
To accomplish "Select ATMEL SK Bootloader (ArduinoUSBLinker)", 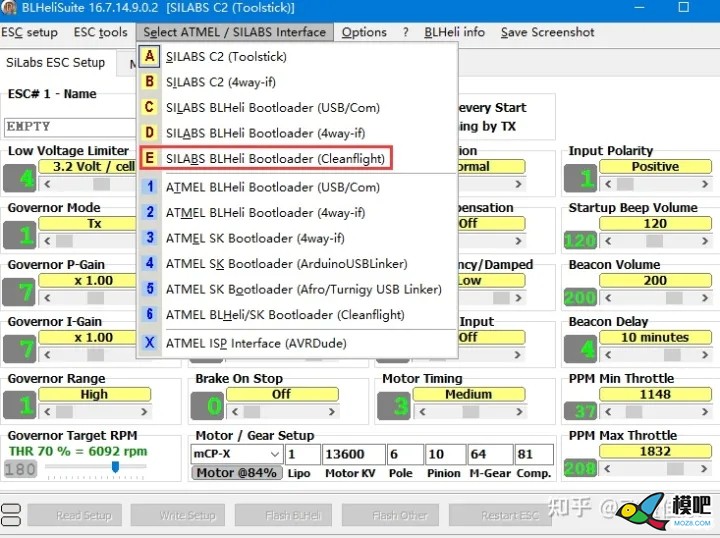I will pos(298,263).
